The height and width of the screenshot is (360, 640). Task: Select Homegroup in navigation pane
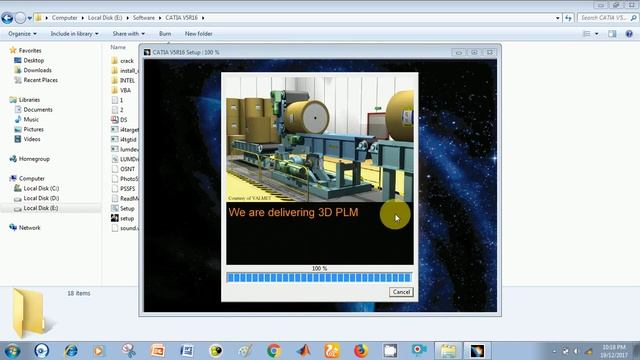point(34,159)
